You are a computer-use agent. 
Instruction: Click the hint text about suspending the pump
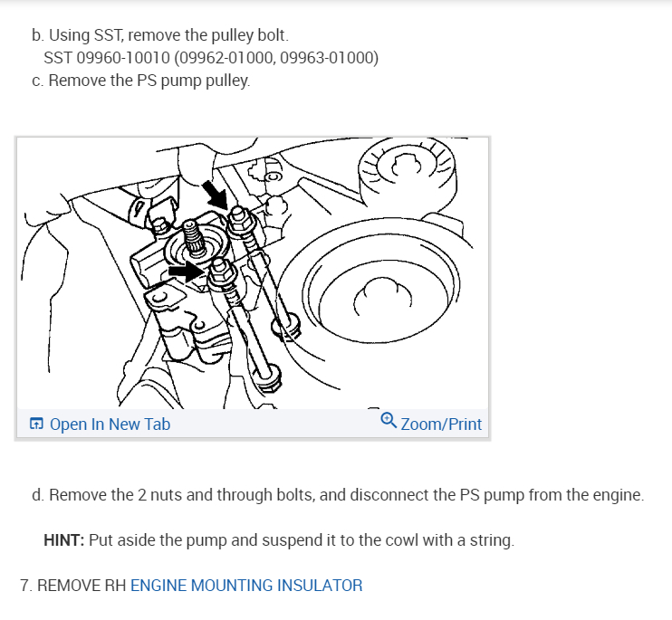[302, 540]
